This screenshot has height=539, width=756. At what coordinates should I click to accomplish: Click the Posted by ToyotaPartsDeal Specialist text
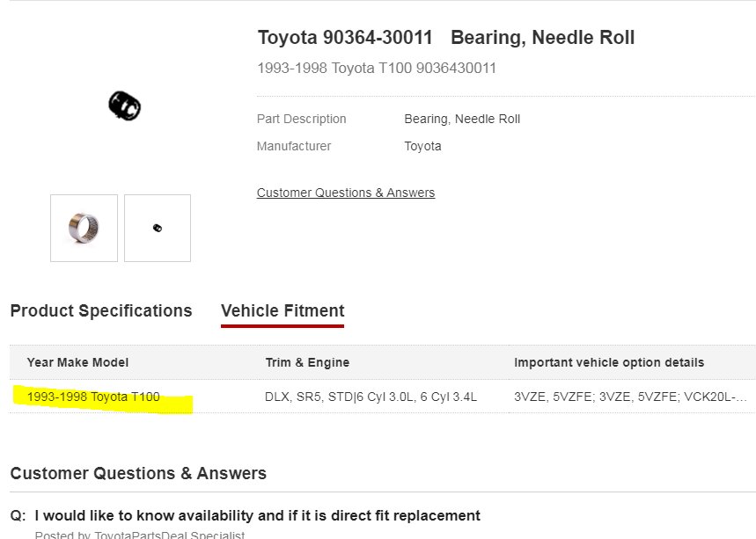[x=139, y=535]
